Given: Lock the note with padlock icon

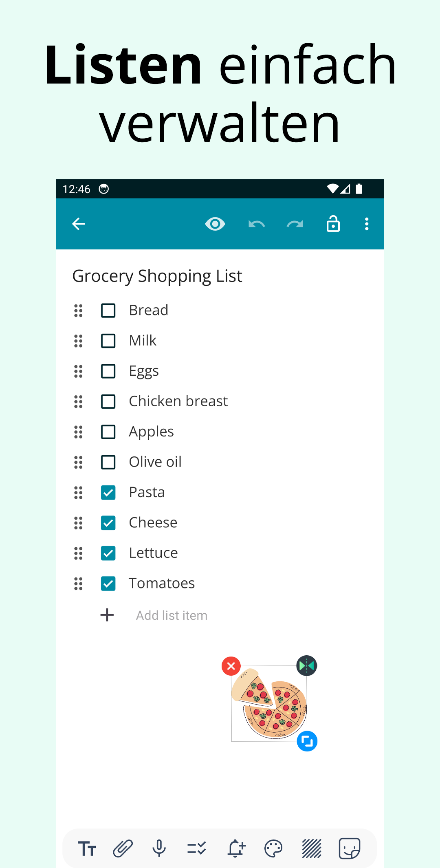Looking at the screenshot, I should [x=333, y=223].
